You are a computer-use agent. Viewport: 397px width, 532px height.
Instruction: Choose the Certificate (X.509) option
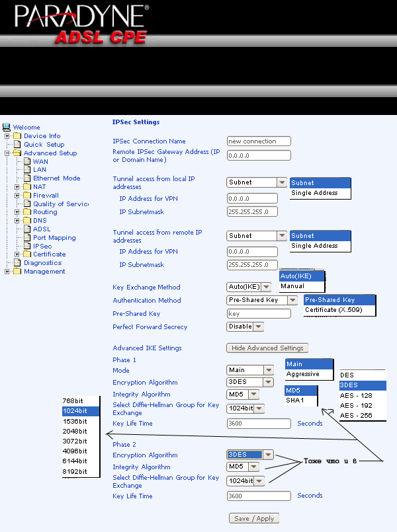coord(339,310)
